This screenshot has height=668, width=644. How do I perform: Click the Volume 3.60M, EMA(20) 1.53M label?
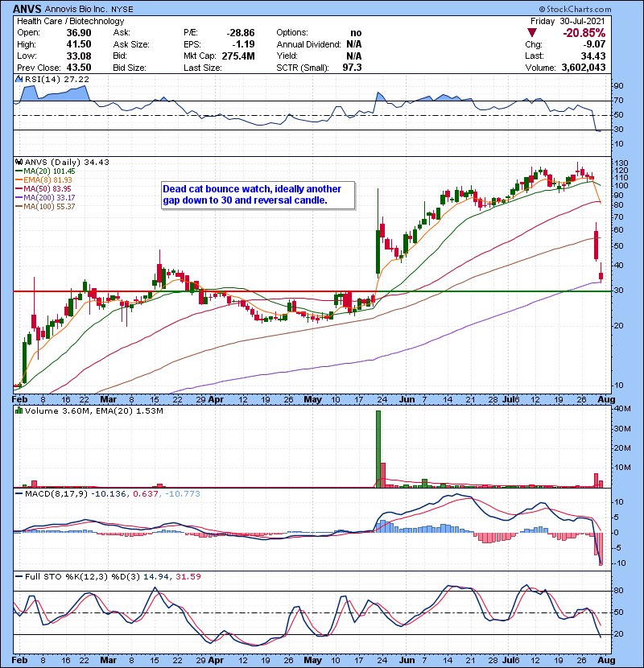point(93,411)
